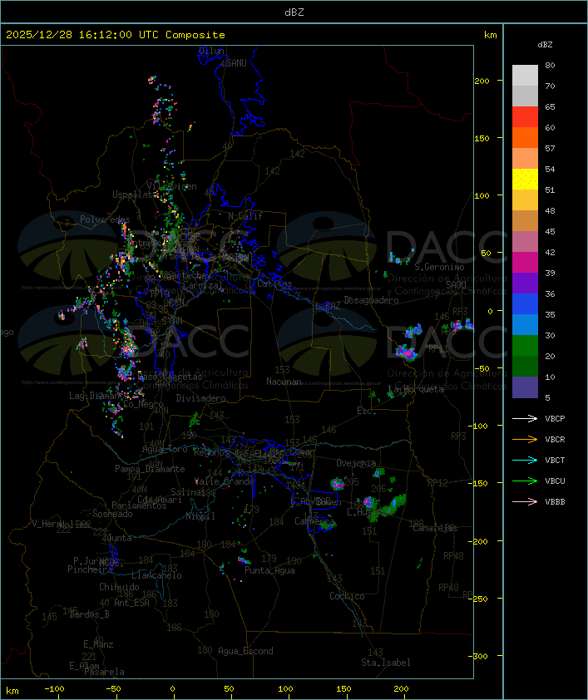Click the green VBCU arrow icon
The image size is (588, 700).
tap(525, 481)
